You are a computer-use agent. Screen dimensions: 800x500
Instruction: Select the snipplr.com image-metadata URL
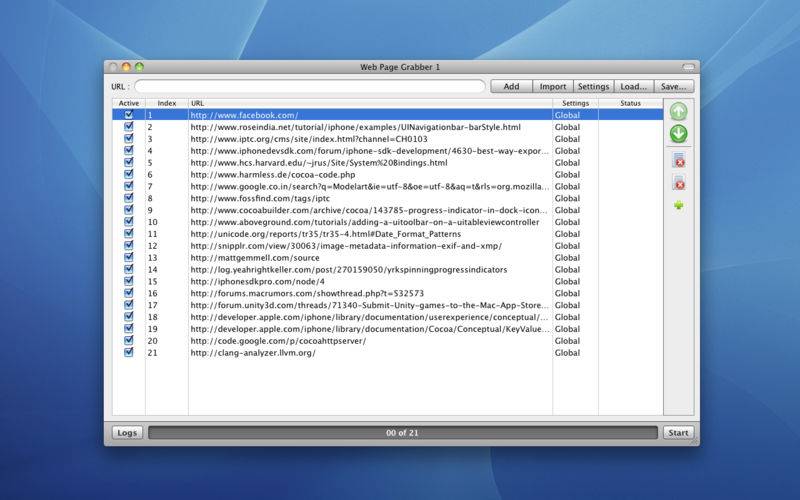click(346, 246)
